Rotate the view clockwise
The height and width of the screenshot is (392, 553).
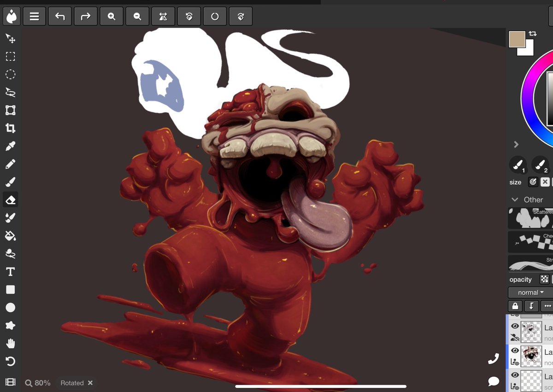click(x=241, y=17)
